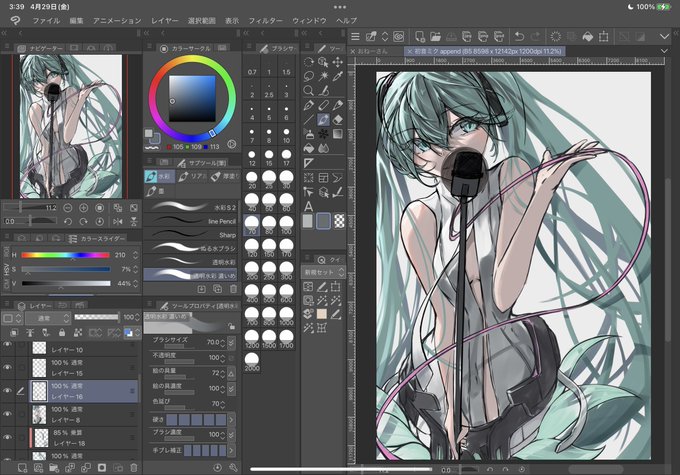
Task: Select the Text tool
Action: point(309,206)
